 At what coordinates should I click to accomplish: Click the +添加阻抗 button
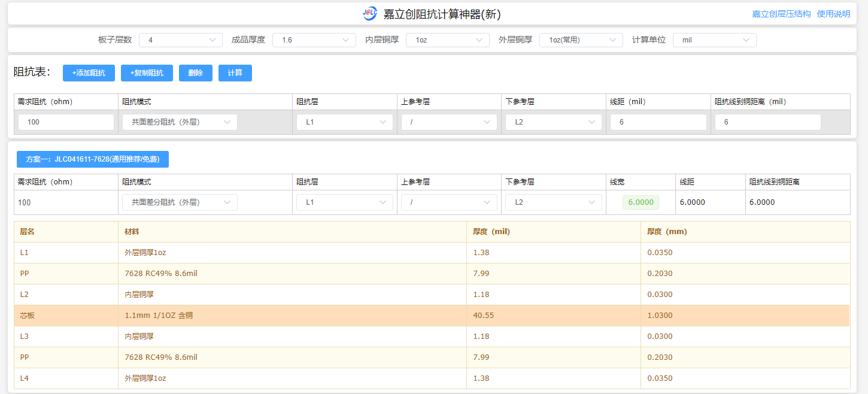pyautogui.click(x=89, y=73)
